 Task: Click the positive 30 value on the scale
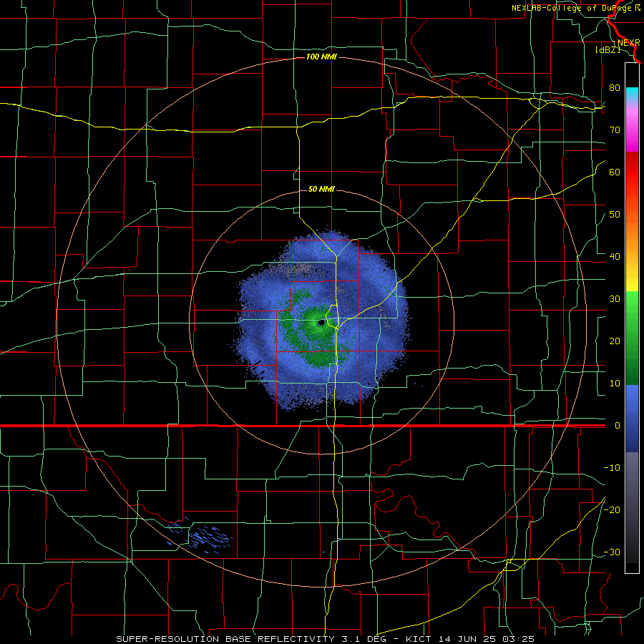pyautogui.click(x=615, y=298)
